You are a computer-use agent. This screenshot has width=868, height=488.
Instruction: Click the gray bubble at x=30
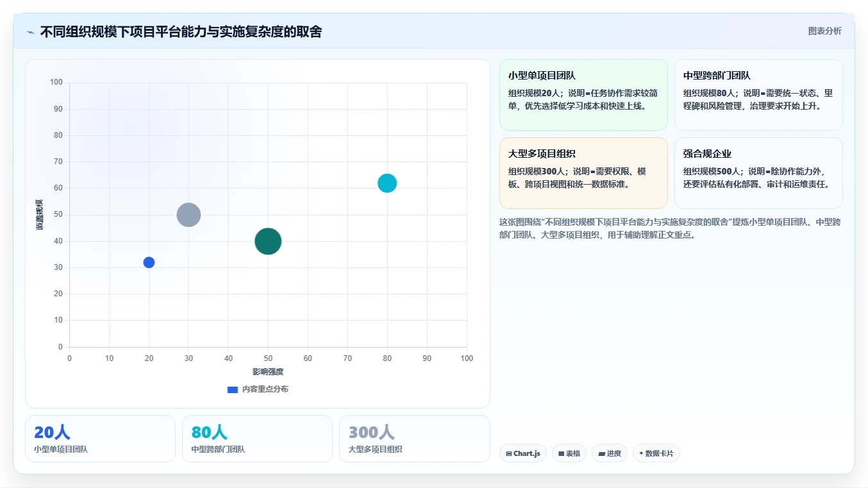click(x=188, y=215)
